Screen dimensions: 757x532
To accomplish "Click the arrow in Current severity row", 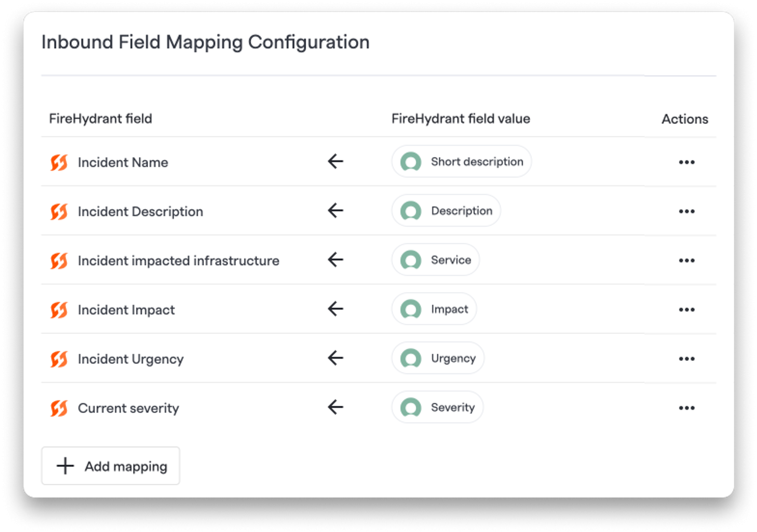I will click(335, 407).
